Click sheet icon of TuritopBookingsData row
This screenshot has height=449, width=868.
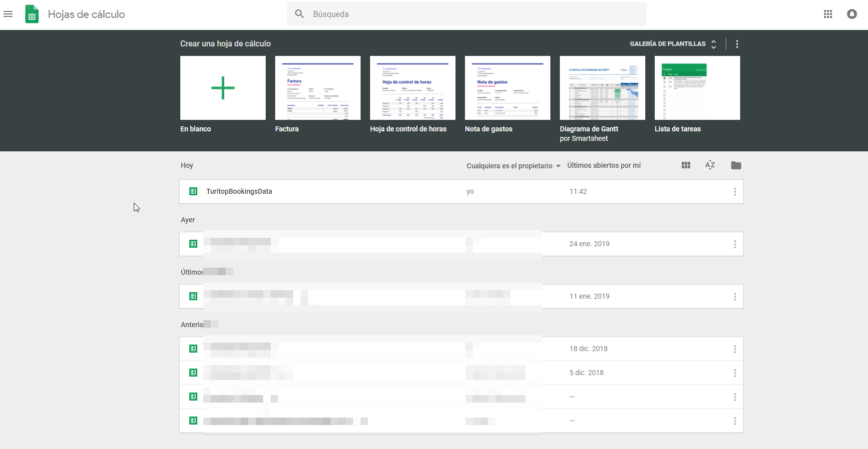click(x=193, y=191)
